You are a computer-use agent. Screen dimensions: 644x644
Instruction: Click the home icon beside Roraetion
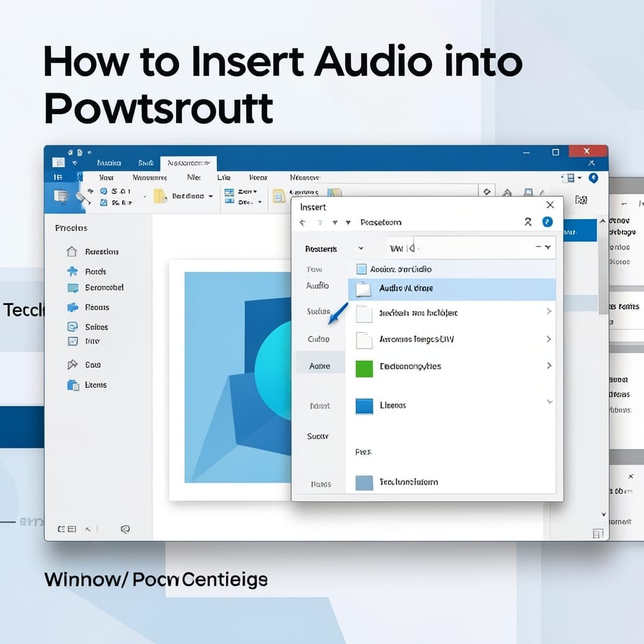[x=72, y=252]
